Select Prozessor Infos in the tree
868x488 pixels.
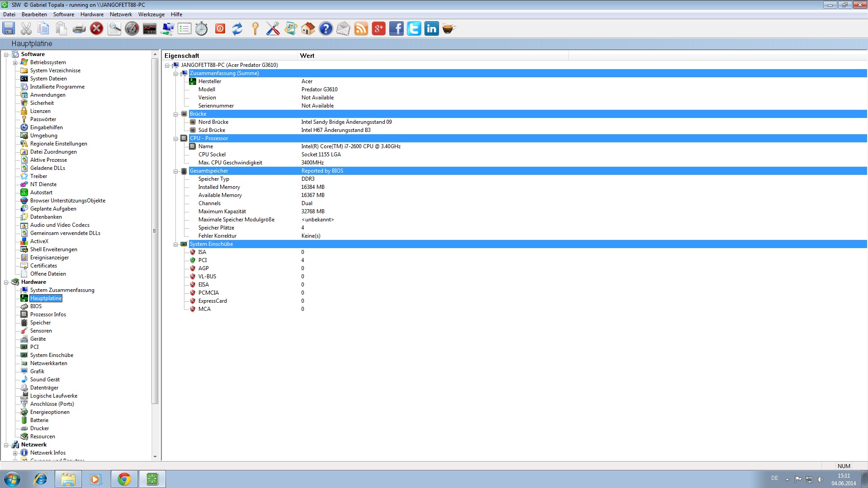pyautogui.click(x=48, y=314)
